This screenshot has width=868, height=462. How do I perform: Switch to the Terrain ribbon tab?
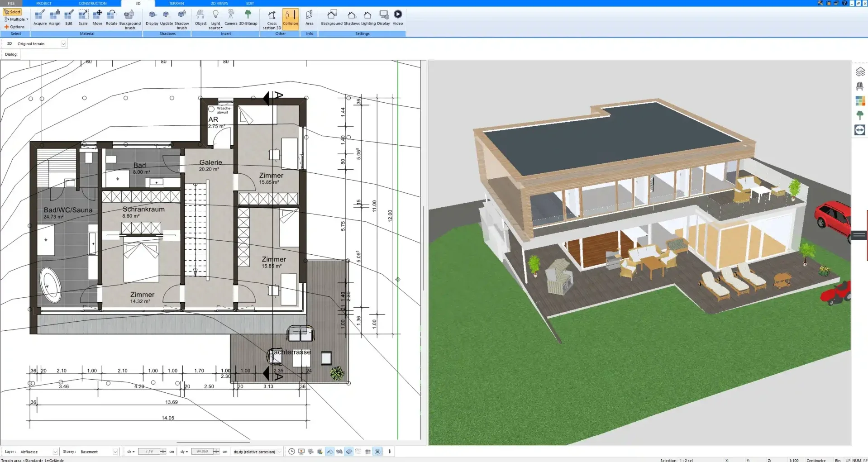coord(176,3)
